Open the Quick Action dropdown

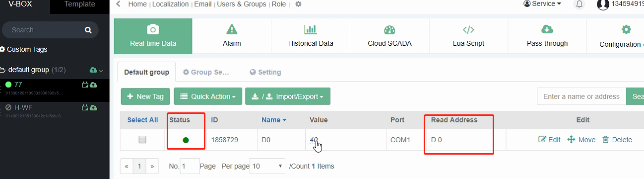[x=207, y=96]
